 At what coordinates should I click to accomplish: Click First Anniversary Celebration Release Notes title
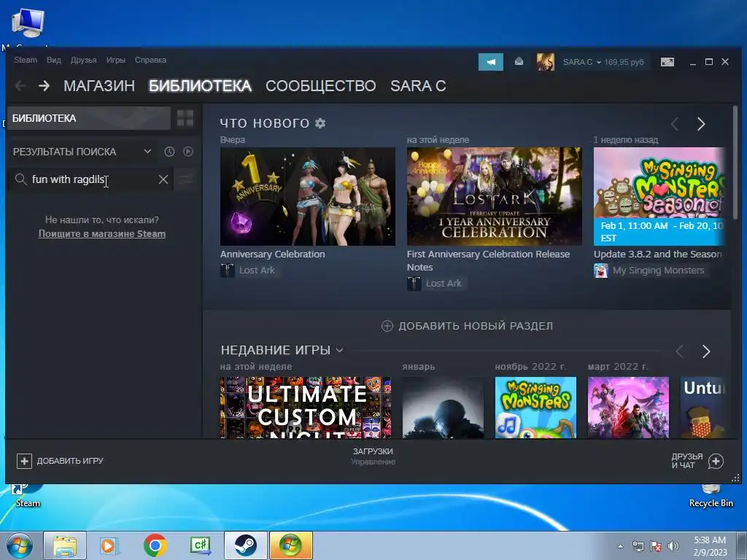488,260
